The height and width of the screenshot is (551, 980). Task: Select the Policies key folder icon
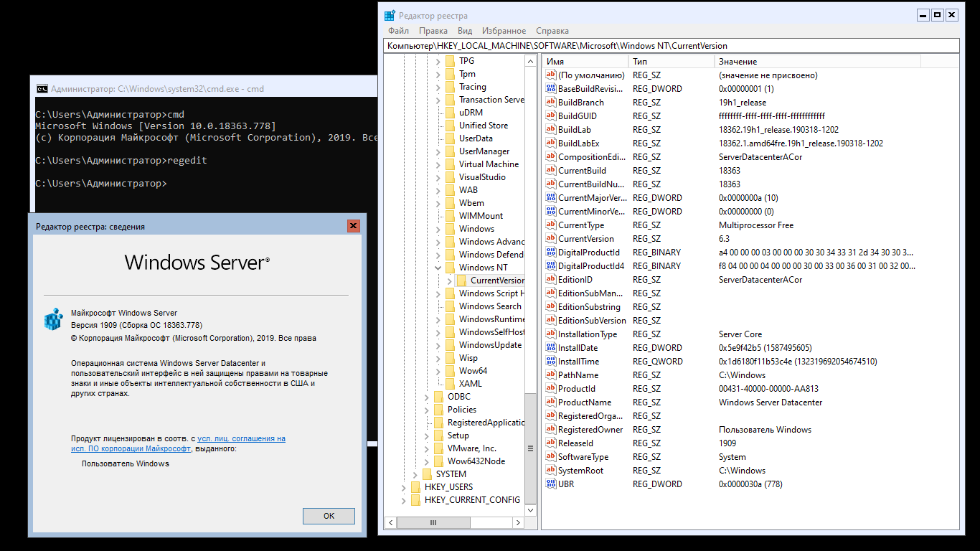pyautogui.click(x=438, y=410)
